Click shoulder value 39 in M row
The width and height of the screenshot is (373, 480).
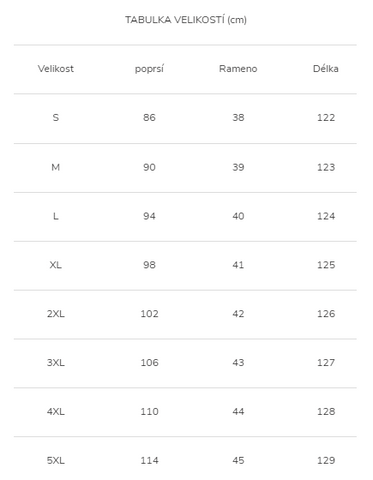pyautogui.click(x=238, y=167)
